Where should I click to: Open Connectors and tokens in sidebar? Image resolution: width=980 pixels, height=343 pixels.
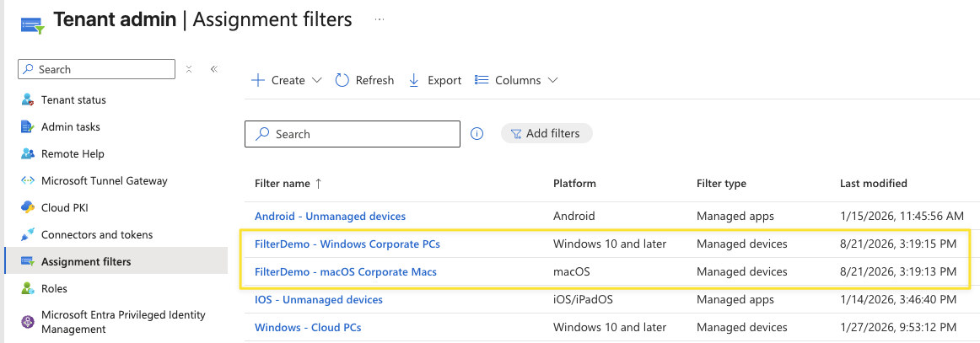(97, 235)
